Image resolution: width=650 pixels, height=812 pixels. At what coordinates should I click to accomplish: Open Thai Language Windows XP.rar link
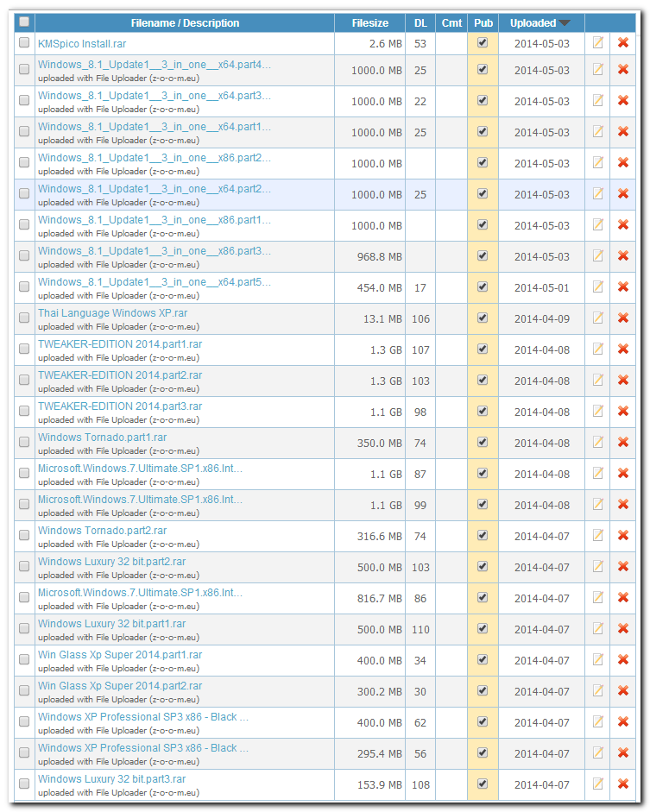112,312
